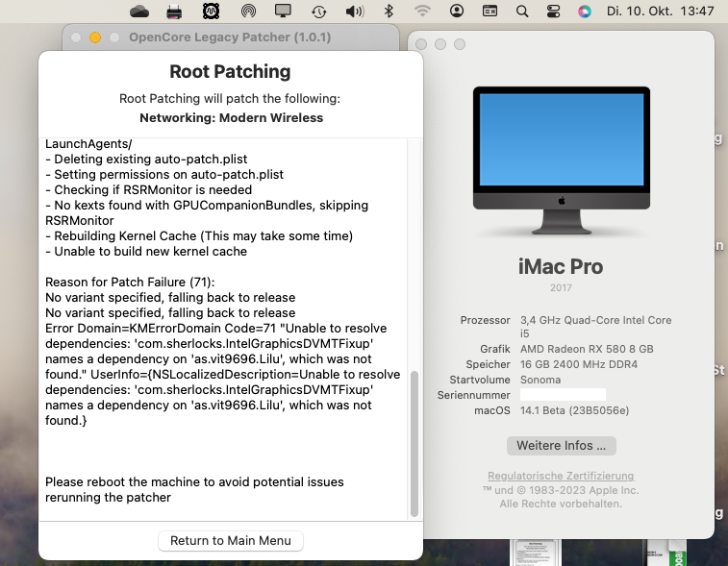The width and height of the screenshot is (728, 566).
Task: Click macOS version 14.1 Beta (23B5056e)
Action: click(574, 410)
